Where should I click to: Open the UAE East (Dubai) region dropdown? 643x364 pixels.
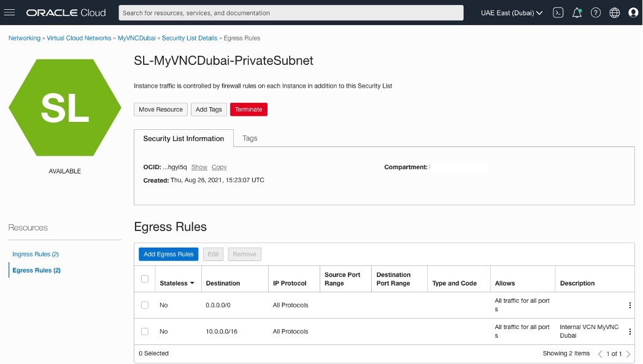pyautogui.click(x=512, y=13)
